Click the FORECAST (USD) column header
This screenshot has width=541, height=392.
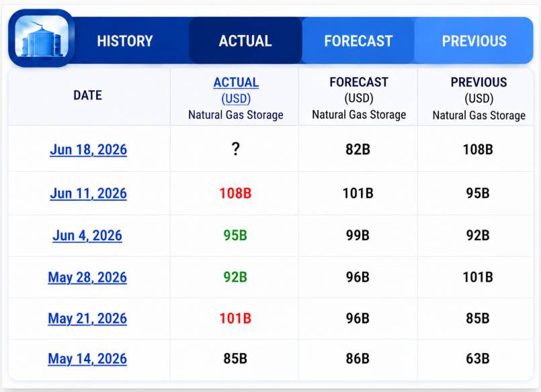359,90
